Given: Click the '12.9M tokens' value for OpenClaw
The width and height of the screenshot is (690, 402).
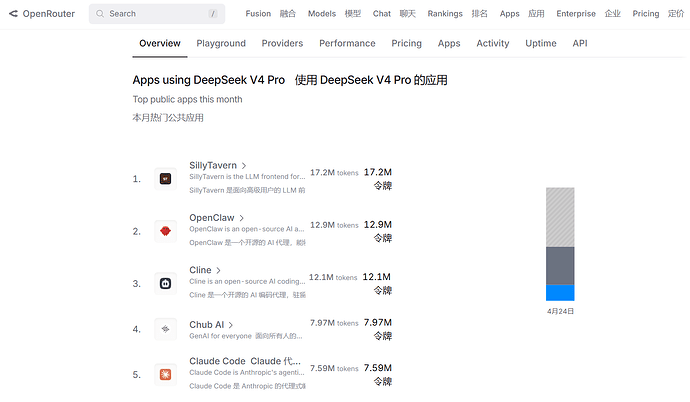Looking at the screenshot, I should (x=334, y=225).
